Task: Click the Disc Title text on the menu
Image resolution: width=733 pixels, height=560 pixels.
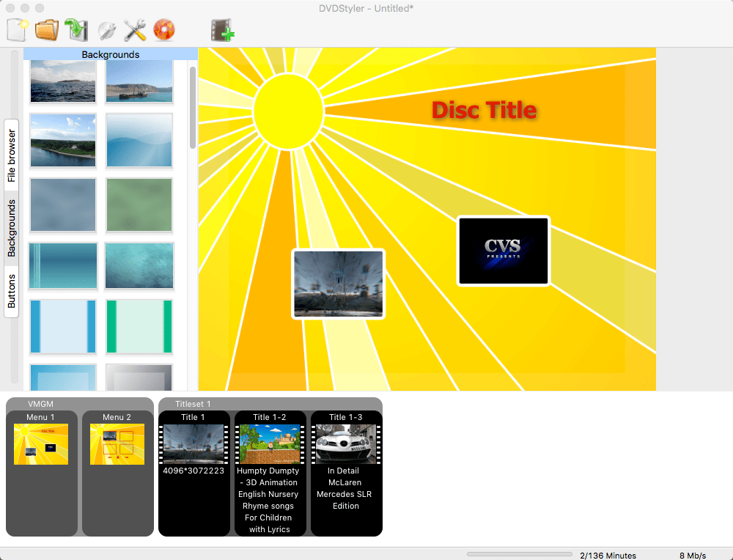Action: tap(484, 110)
